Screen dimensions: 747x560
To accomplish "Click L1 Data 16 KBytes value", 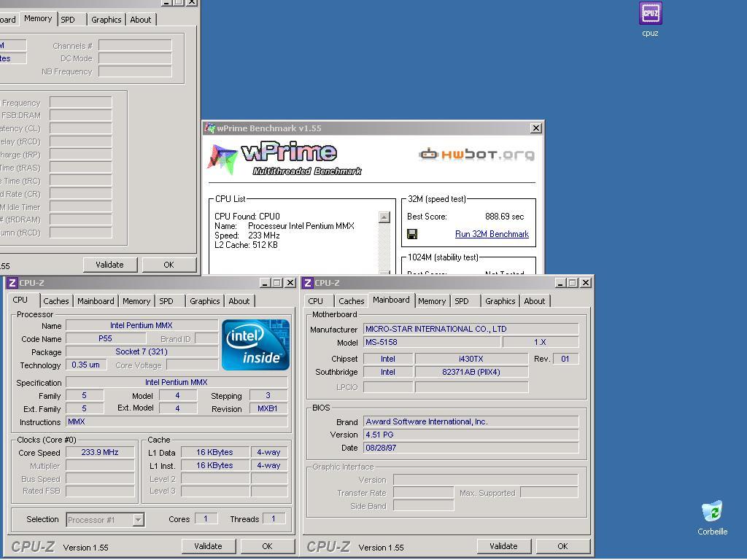I will point(215,452).
